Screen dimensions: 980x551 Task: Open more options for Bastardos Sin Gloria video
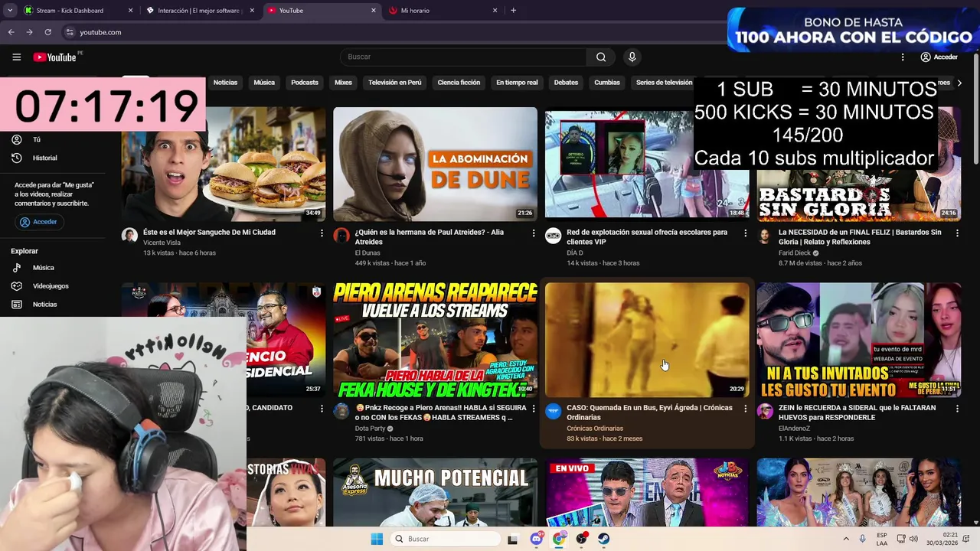[x=957, y=233]
